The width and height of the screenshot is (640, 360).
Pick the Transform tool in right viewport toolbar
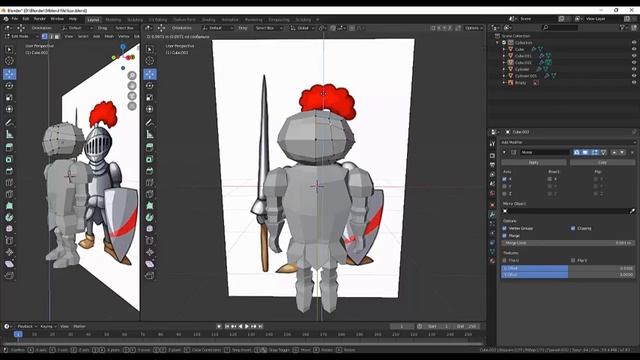point(150,109)
